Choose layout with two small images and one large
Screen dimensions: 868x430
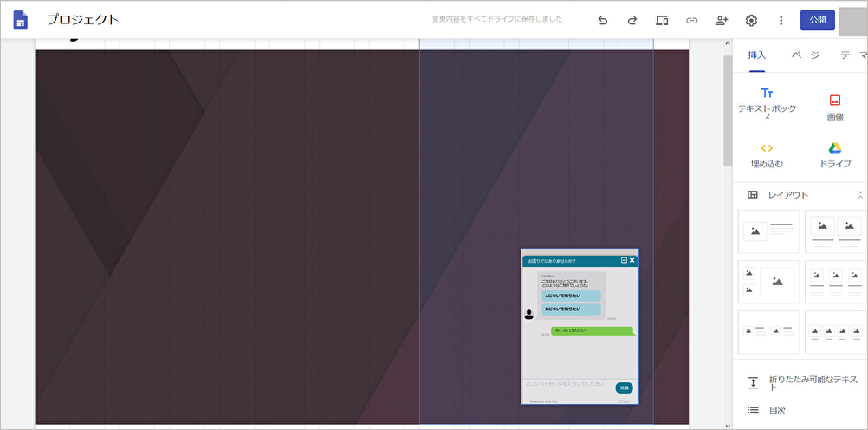(768, 282)
